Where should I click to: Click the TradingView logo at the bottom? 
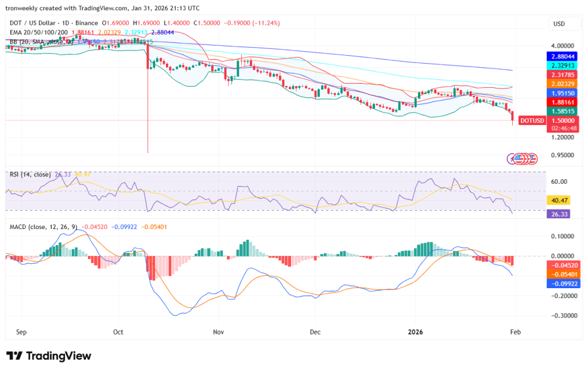click(x=49, y=355)
